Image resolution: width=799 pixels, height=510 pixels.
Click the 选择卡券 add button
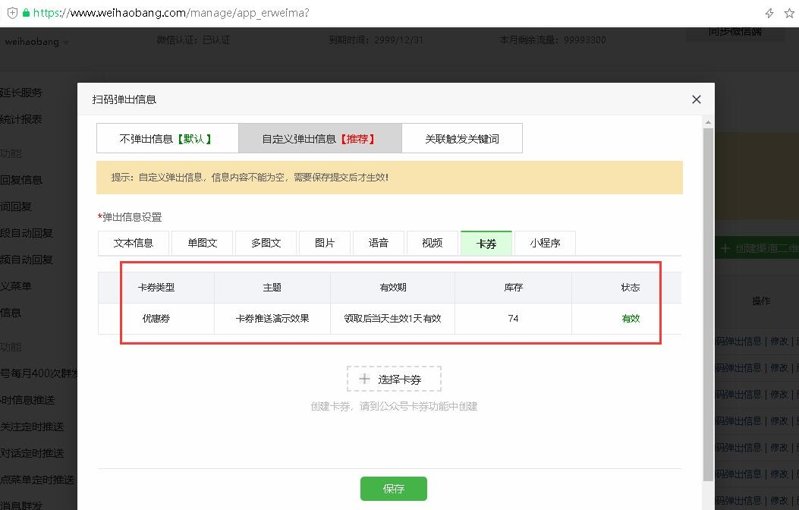394,379
